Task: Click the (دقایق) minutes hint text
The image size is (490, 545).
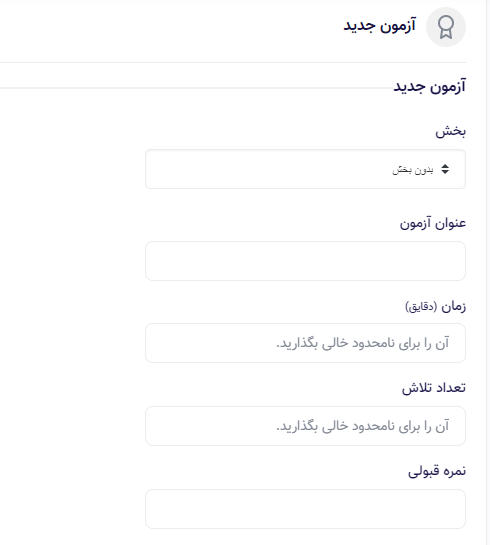Action: (421, 307)
